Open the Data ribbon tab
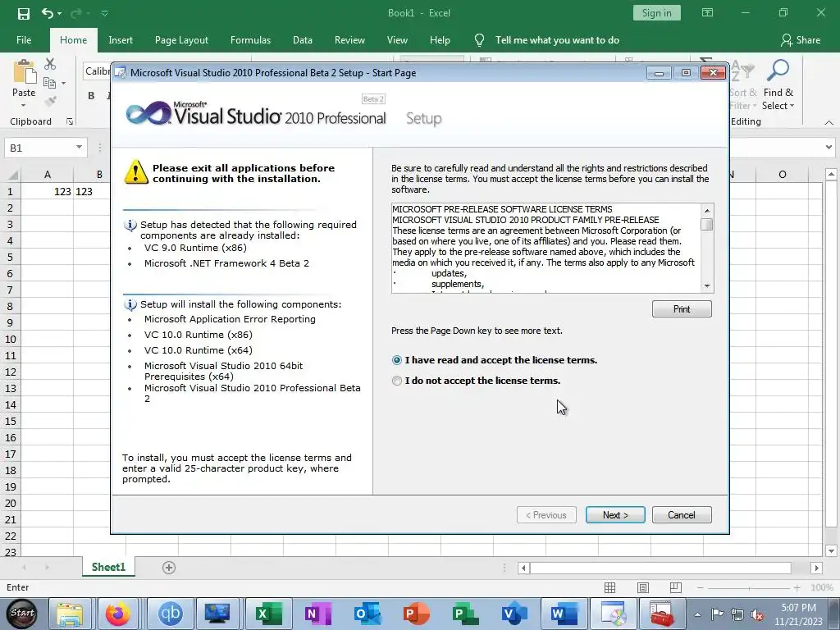 pos(302,40)
